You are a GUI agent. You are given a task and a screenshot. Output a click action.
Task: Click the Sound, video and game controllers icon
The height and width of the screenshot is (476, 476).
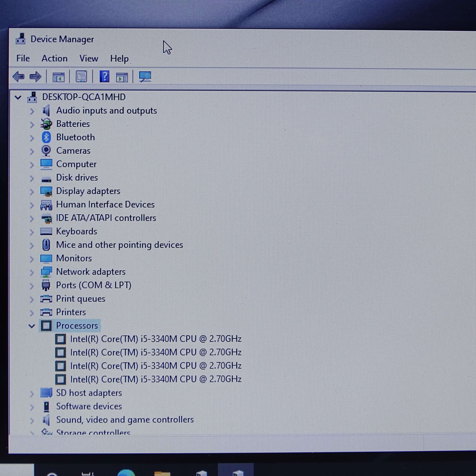click(46, 420)
